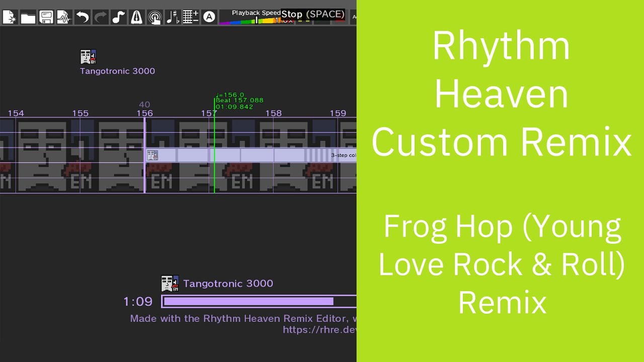Click the purple playback progress bar
Viewport: 644px width, 362px height.
(x=259, y=301)
